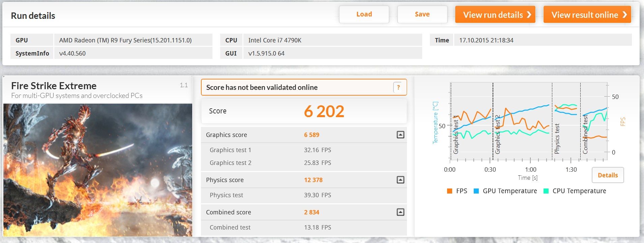Click the Fire Strike Extreme preview image

coord(98,170)
